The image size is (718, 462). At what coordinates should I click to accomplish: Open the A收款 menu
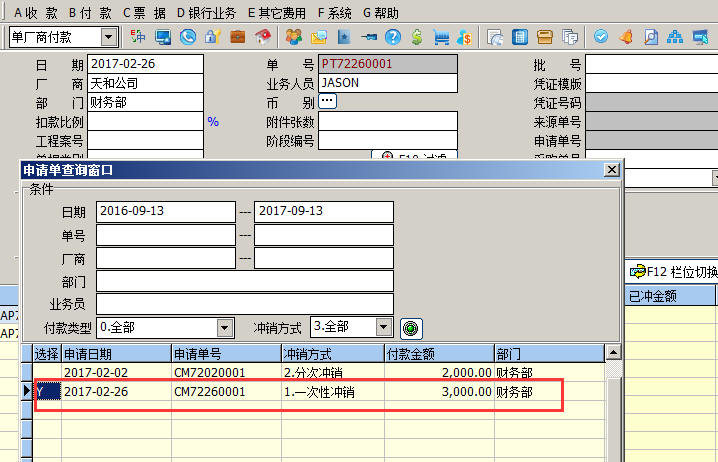click(x=36, y=13)
